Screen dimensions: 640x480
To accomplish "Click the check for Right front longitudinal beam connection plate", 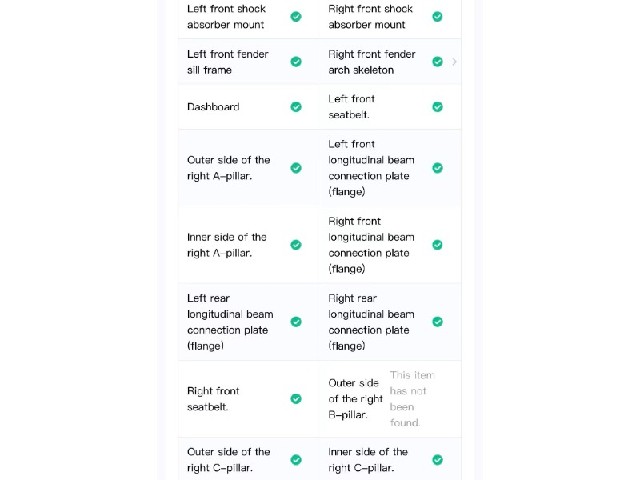I will [437, 245].
